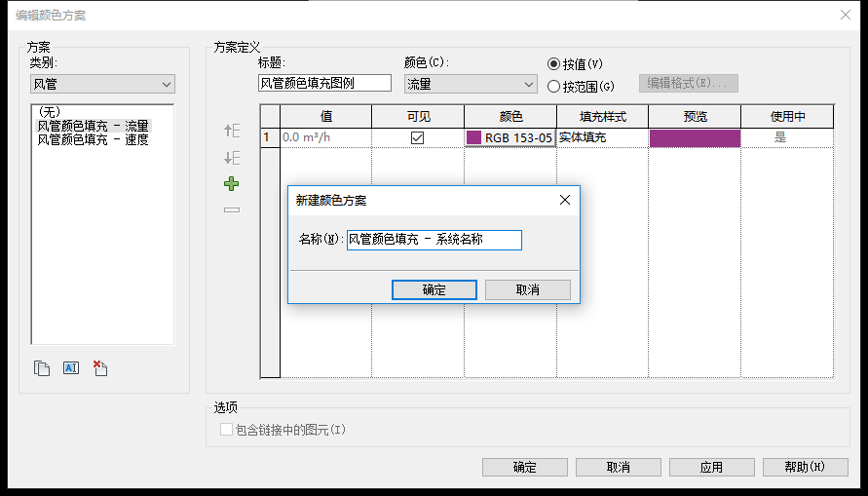868x496 pixels.
Task: Click the 应用 button
Action: pyautogui.click(x=712, y=467)
